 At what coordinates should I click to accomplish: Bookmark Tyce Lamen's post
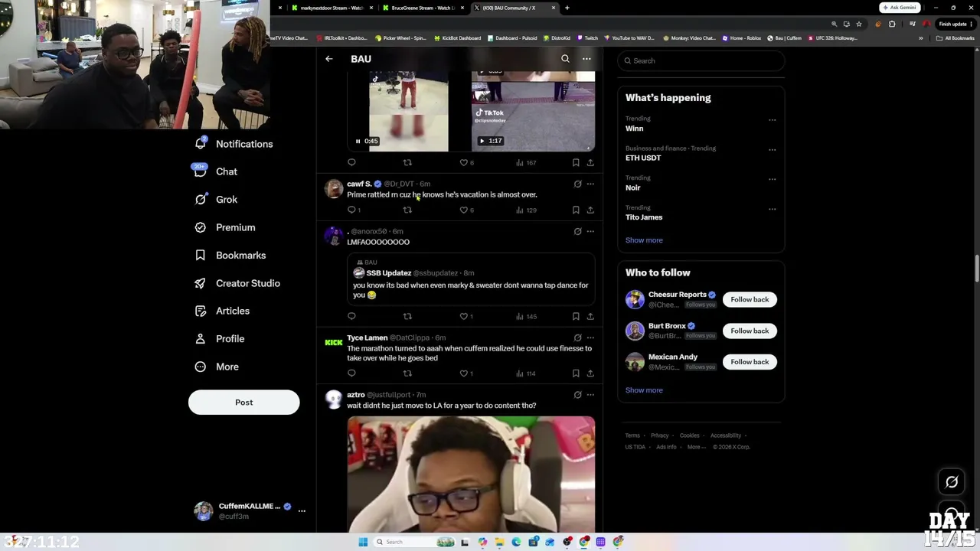(576, 373)
